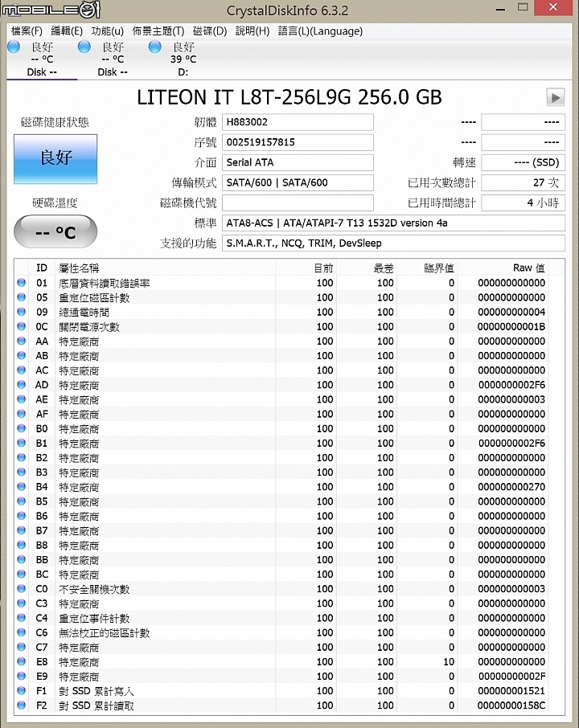Screen dimensions: 579x728
Task: Go to next disk with arrow button
Action: pyautogui.click(x=556, y=97)
